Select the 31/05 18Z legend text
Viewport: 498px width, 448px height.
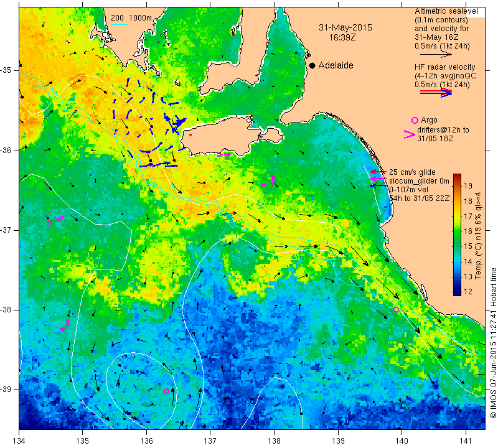coord(435,139)
